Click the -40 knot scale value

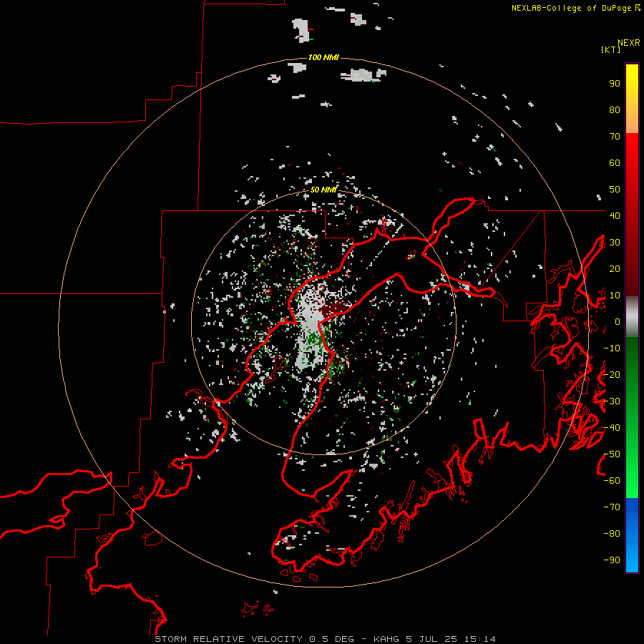[612, 428]
